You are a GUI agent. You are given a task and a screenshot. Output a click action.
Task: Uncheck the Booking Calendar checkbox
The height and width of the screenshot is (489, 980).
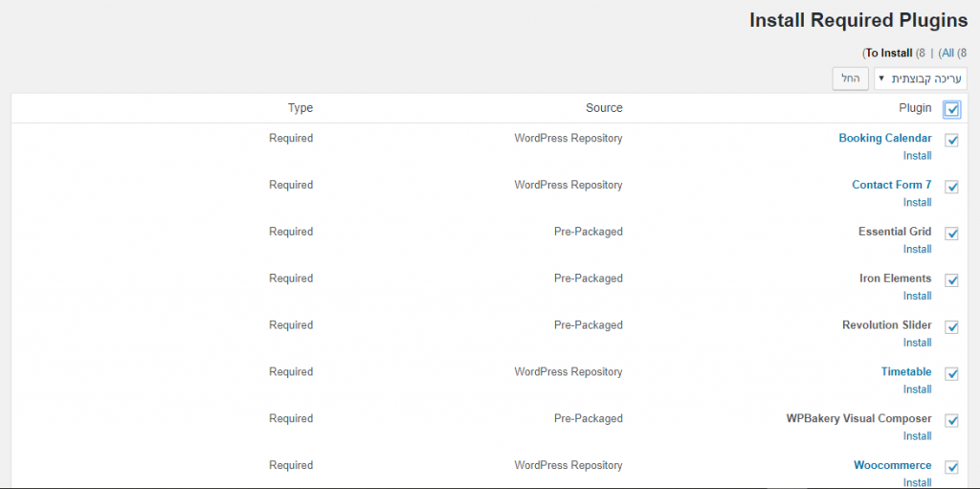pos(952,140)
